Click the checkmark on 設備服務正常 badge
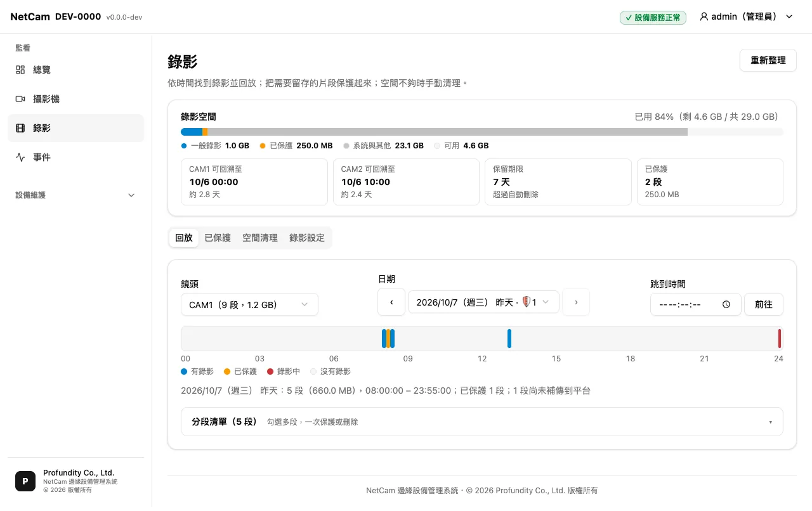Viewport: 812px width, 511px height. coord(629,18)
